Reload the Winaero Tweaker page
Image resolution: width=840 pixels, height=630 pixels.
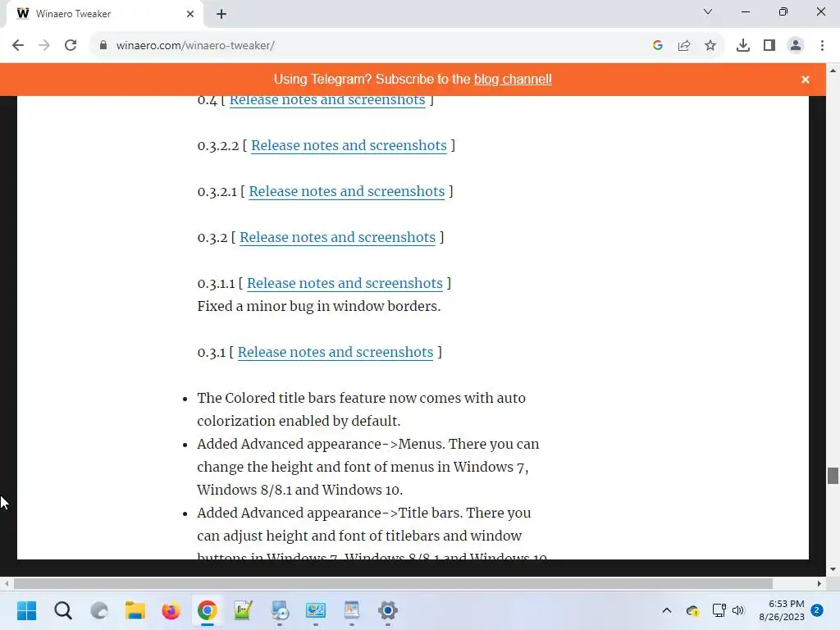click(71, 46)
